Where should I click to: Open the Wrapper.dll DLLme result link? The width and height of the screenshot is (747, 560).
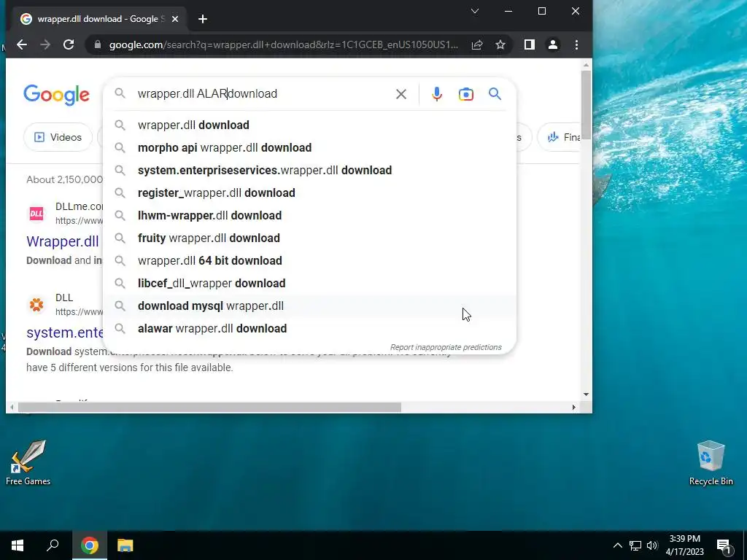[x=63, y=241]
